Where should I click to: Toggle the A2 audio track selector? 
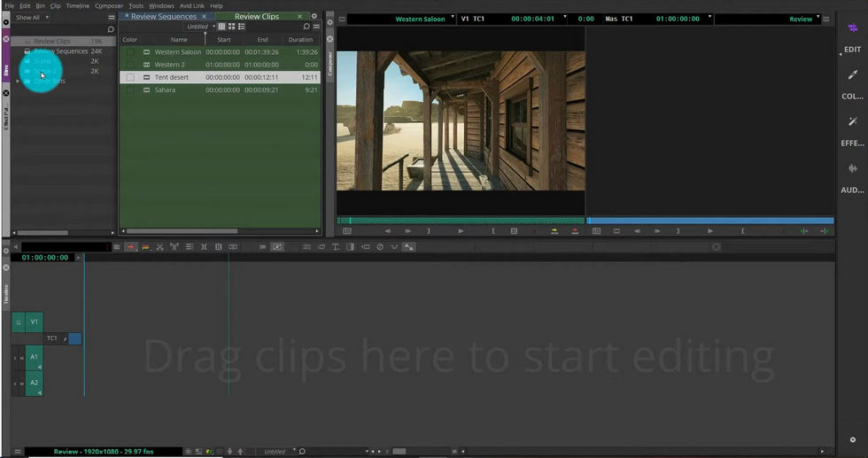(34, 384)
